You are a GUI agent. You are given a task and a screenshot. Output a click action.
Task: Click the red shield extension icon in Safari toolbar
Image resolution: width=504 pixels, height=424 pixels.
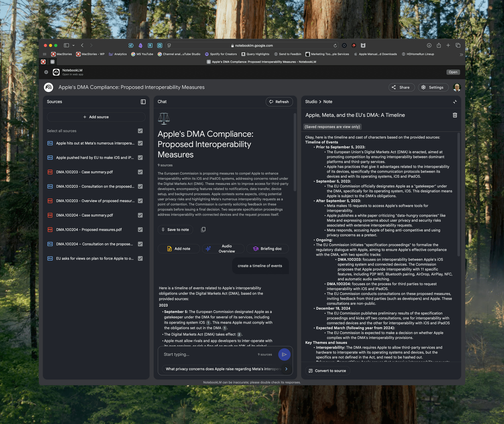point(354,45)
